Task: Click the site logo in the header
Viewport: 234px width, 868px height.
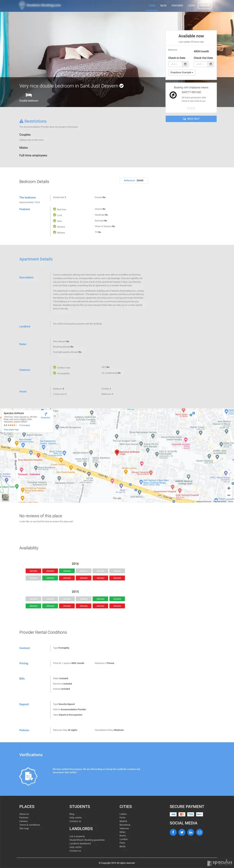Action: pos(40,5)
